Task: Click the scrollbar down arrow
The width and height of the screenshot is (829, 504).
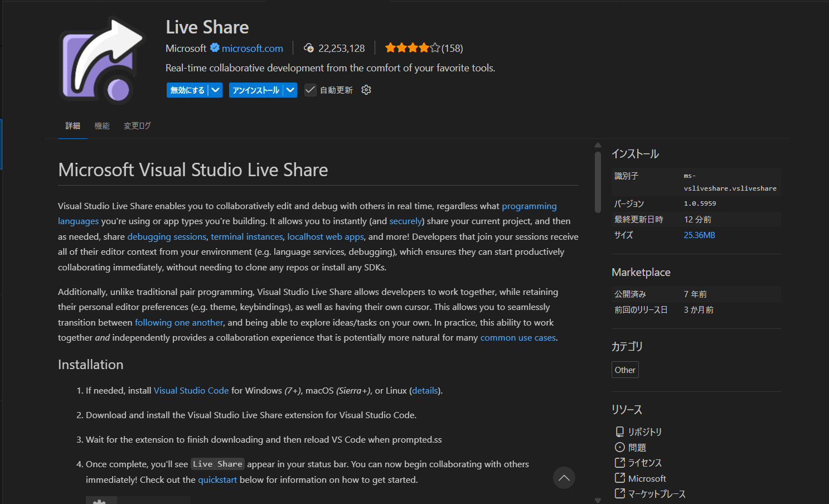Action: (x=598, y=501)
